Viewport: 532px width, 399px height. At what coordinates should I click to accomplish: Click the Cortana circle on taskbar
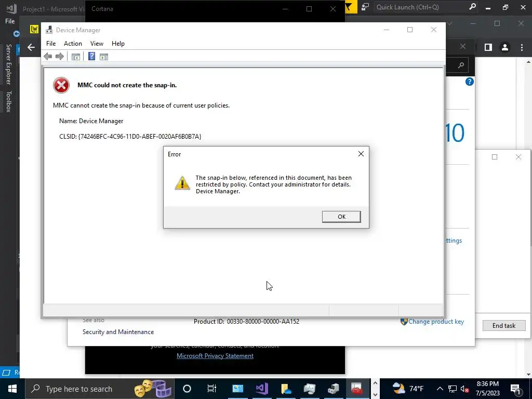point(187,389)
